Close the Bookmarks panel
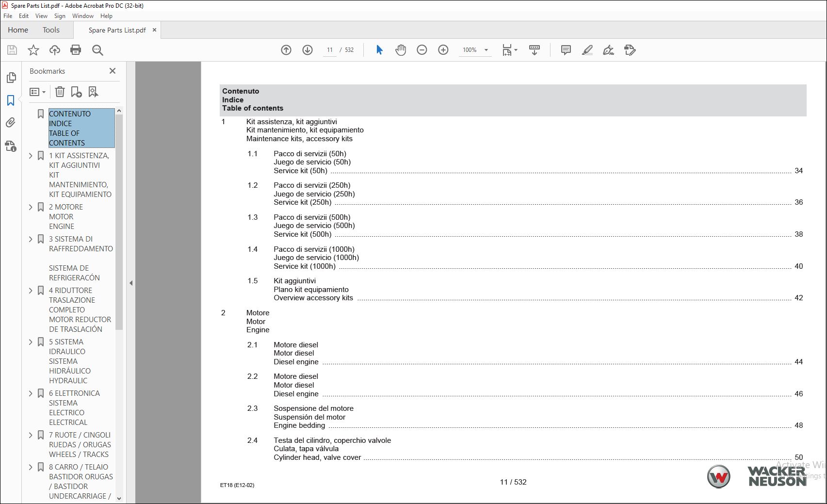Viewport: 827px width, 504px height. point(113,71)
